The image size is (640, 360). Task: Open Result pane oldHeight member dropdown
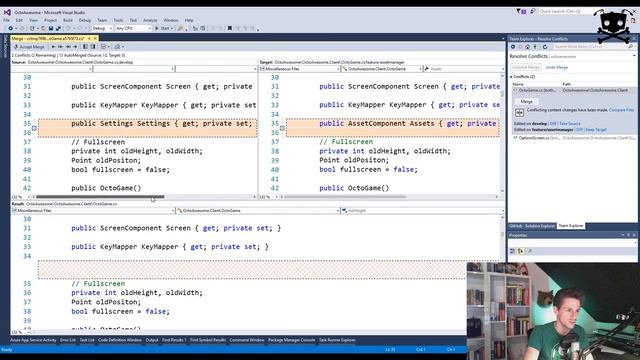tap(423, 211)
